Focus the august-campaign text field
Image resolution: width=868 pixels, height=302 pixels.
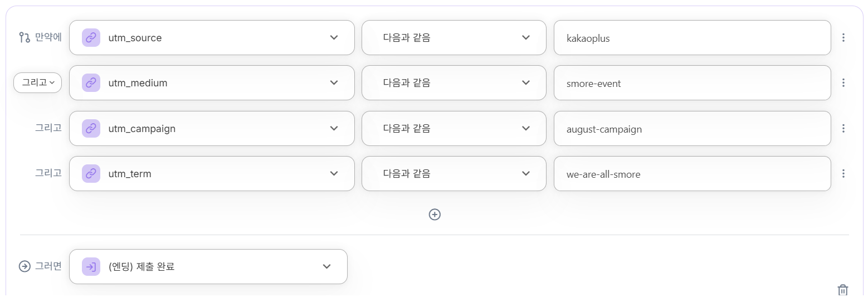click(x=692, y=129)
